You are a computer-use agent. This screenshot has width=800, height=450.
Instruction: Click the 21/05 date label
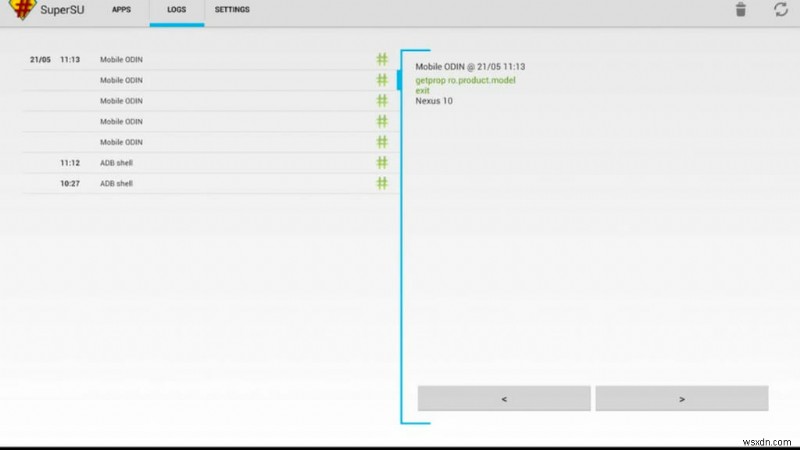(40, 60)
